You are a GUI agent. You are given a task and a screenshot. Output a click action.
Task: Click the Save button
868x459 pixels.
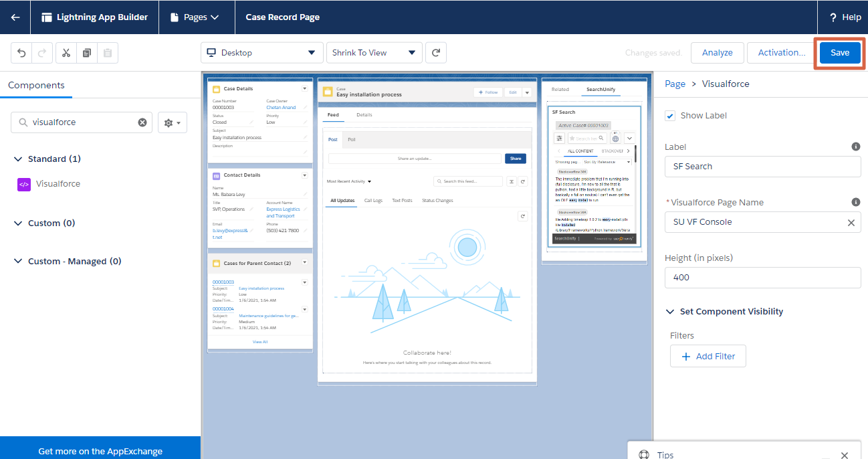tap(839, 53)
